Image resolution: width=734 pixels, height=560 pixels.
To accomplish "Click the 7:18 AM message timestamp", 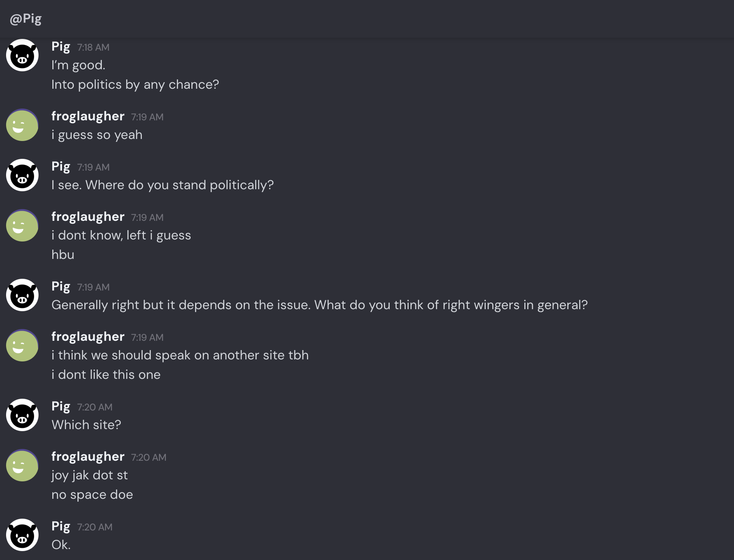I will click(x=93, y=47).
